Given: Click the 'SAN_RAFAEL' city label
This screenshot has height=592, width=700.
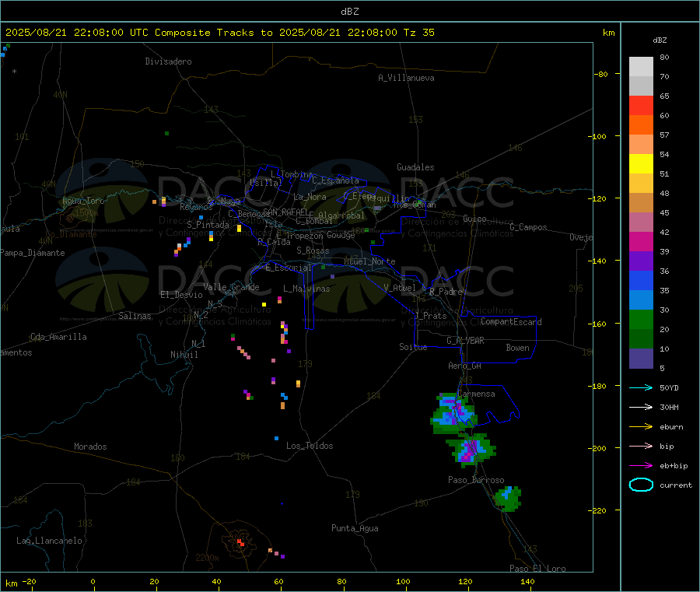Looking at the screenshot, I should [x=285, y=212].
